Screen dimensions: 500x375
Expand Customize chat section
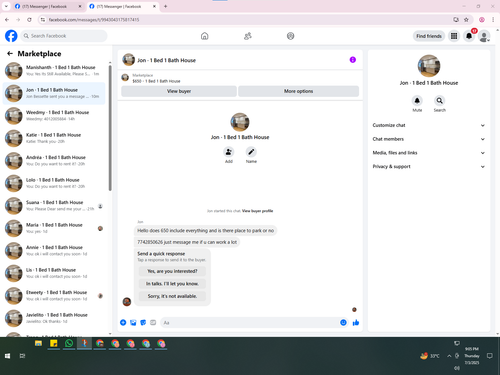click(429, 125)
